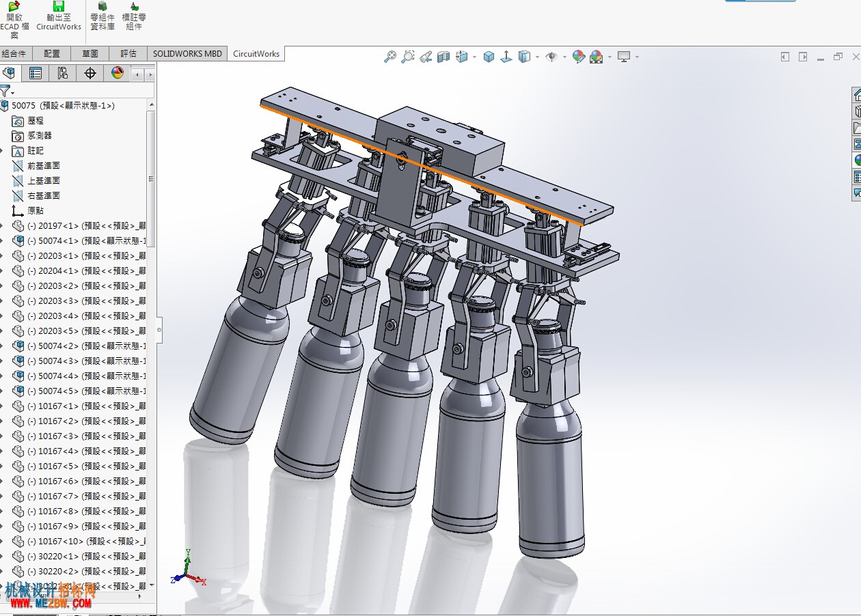Switch to the SOLIDWORKS MBD tab
861x616 pixels.
click(x=187, y=53)
